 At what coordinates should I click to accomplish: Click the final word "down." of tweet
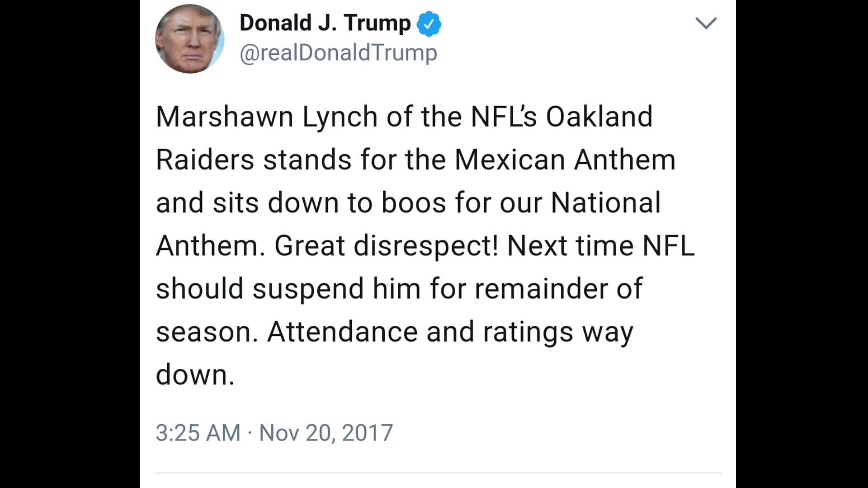pyautogui.click(x=195, y=375)
